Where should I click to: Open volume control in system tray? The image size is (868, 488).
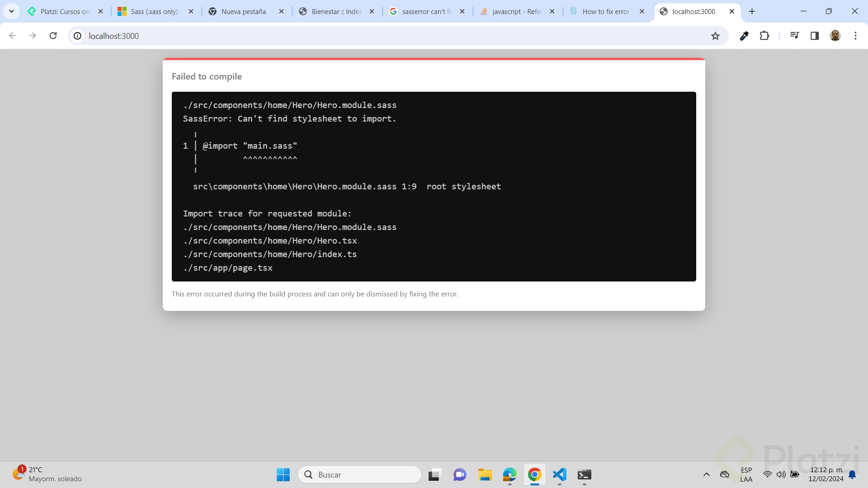click(x=781, y=474)
